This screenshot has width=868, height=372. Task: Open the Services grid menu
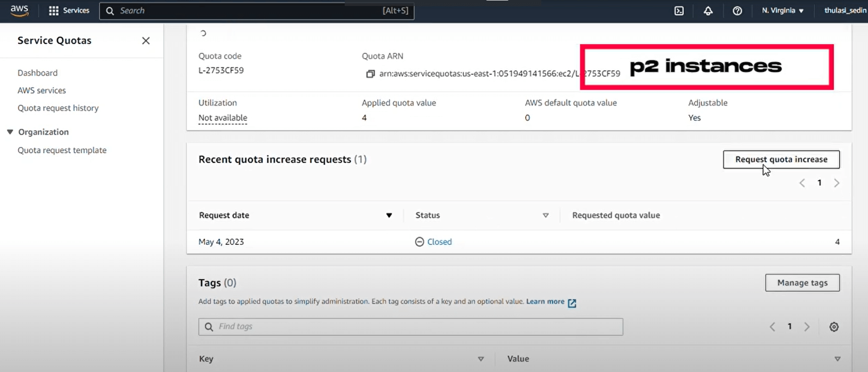click(69, 11)
